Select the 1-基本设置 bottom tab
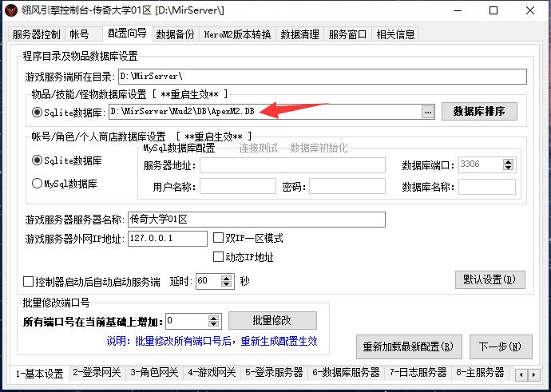551x392 pixels. coord(40,374)
